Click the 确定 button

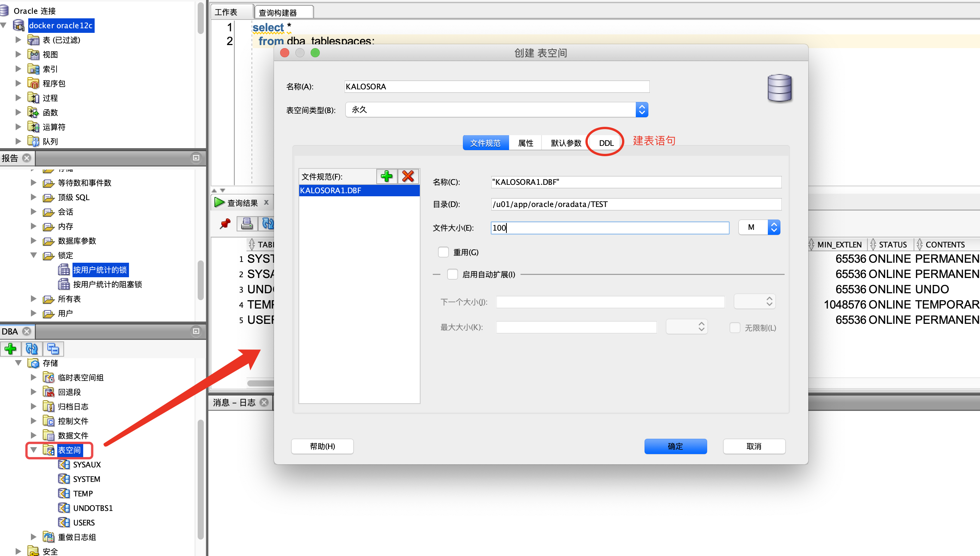coord(675,446)
